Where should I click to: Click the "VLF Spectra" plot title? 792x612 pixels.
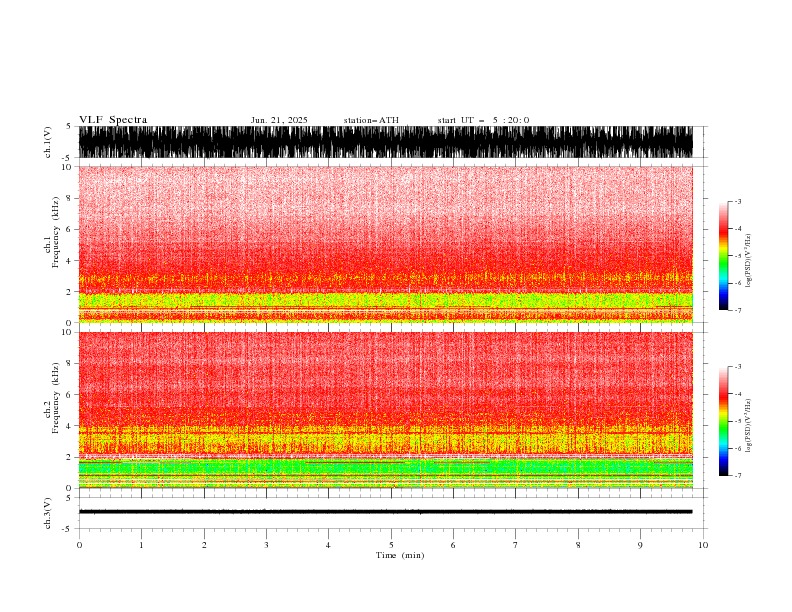pos(113,120)
